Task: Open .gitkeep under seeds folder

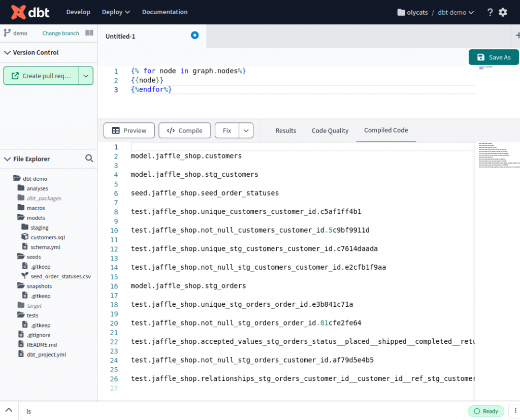Action: click(41, 267)
